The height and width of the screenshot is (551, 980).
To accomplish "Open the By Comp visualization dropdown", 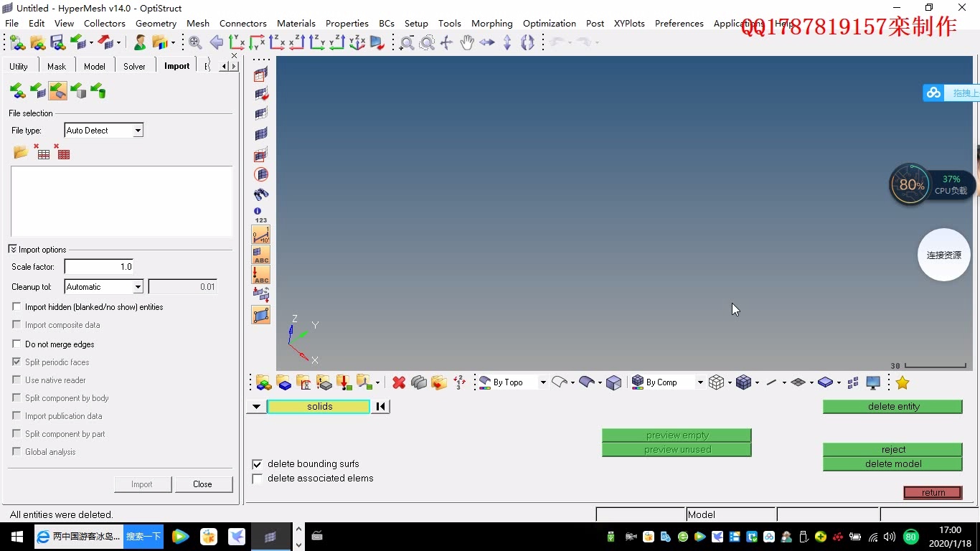I will pos(699,383).
